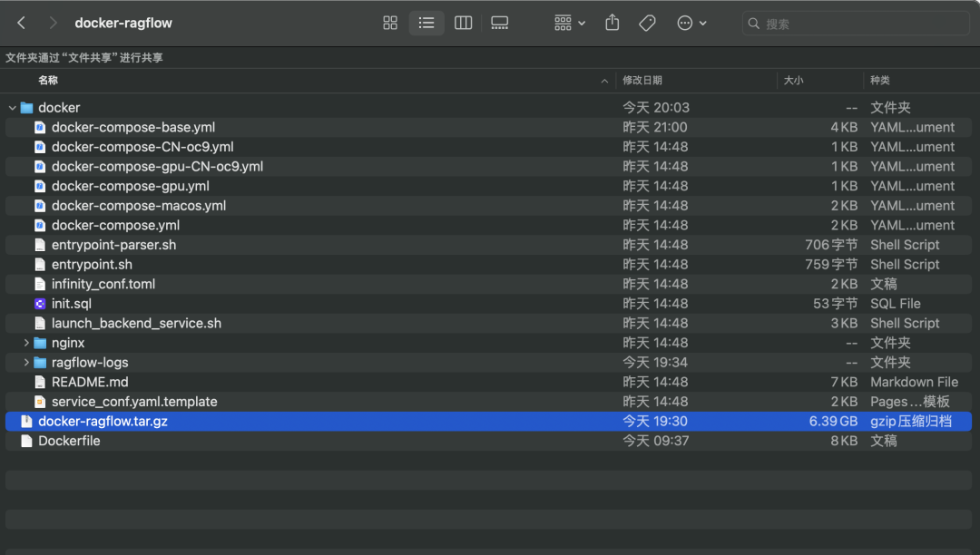Select the README.md file name

pyautogui.click(x=90, y=382)
